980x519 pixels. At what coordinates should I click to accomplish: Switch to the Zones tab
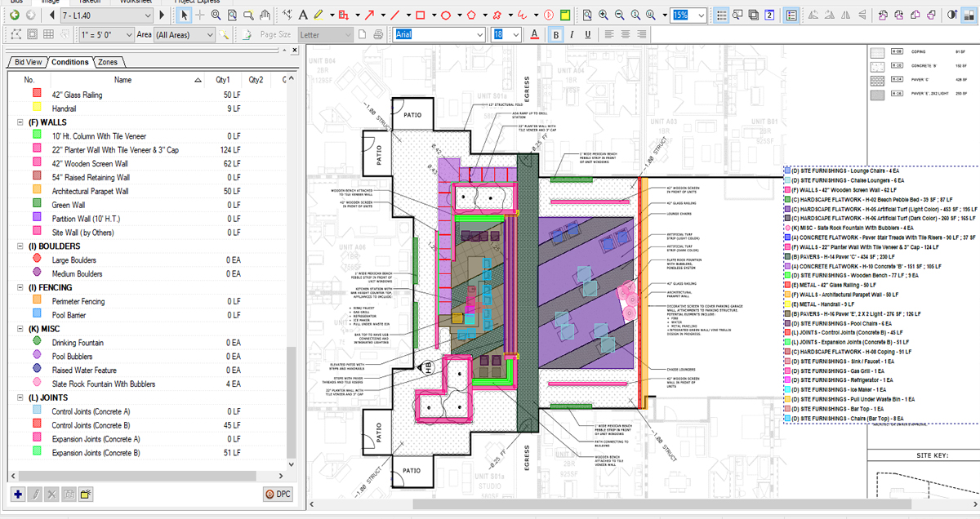[x=108, y=62]
